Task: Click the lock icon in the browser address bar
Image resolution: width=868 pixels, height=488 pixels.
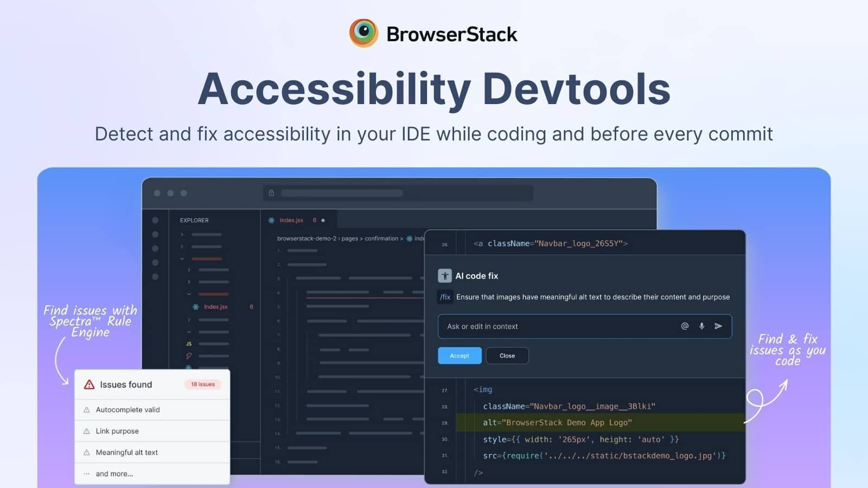Action: pos(271,193)
